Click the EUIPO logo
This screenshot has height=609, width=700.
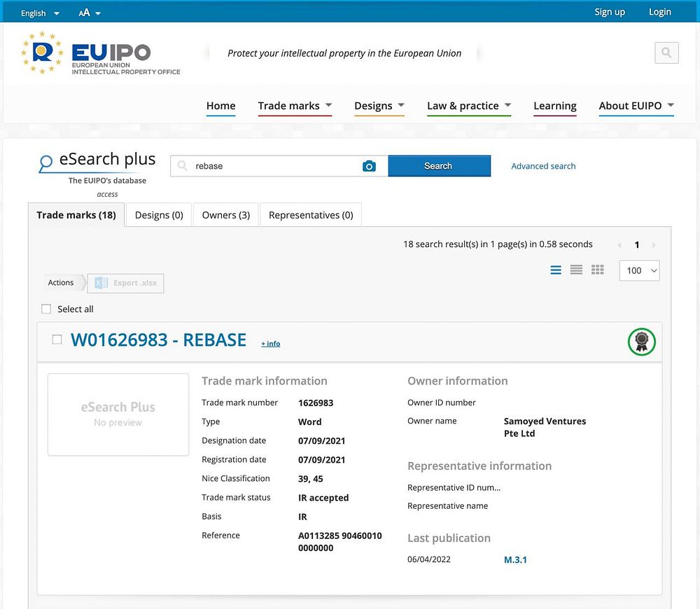101,52
